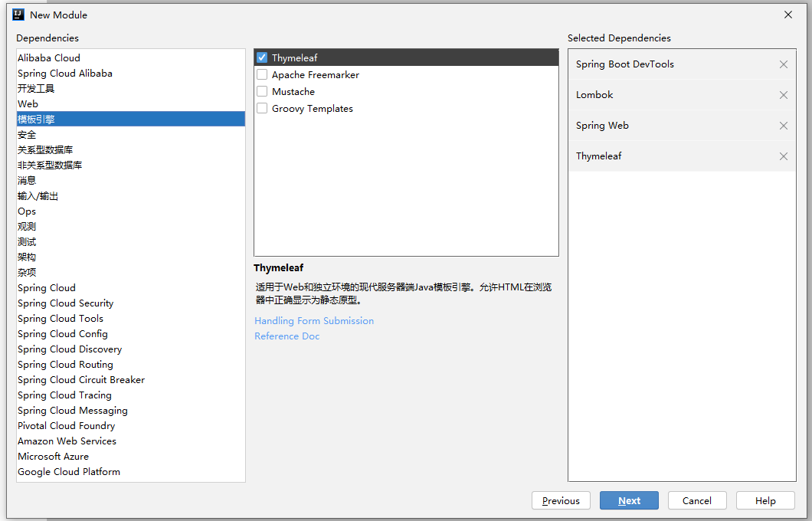Click the IntelliJ IDEA logo in title bar
This screenshot has height=521, width=812.
click(18, 15)
